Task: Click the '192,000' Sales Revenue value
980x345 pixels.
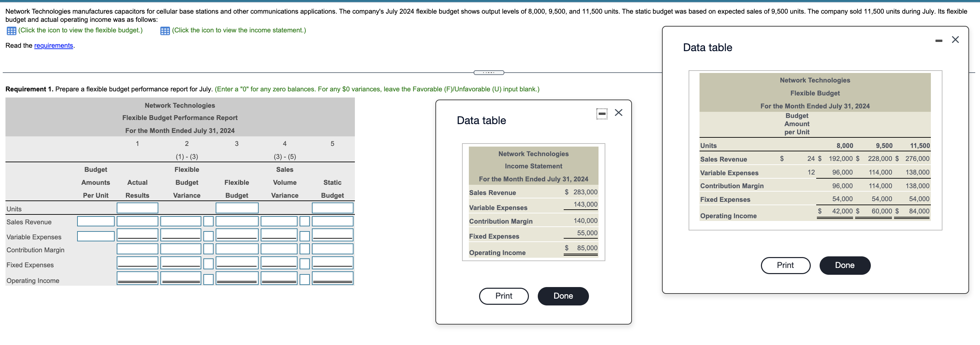Action: [841, 159]
